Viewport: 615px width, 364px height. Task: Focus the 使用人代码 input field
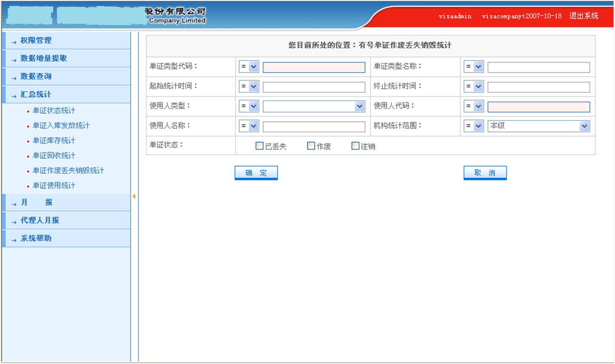[x=539, y=107]
